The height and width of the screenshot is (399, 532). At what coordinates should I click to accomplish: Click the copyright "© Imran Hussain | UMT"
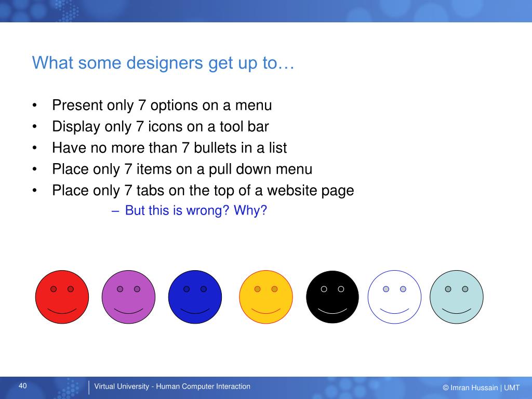(x=481, y=388)
